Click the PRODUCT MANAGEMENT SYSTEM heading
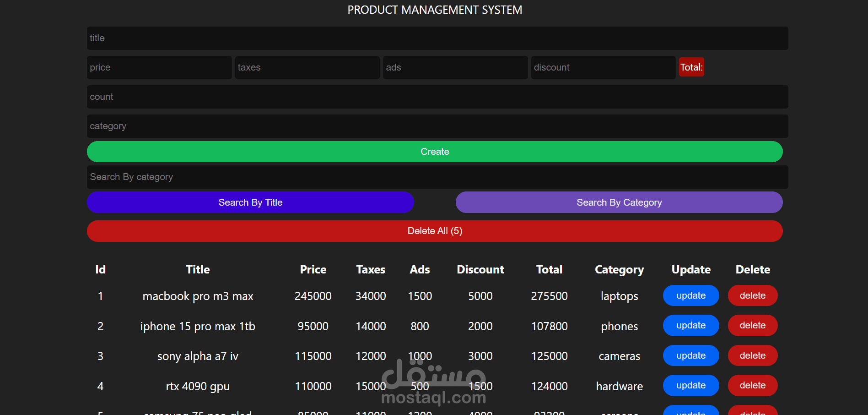The height and width of the screenshot is (415, 868). 435,10
